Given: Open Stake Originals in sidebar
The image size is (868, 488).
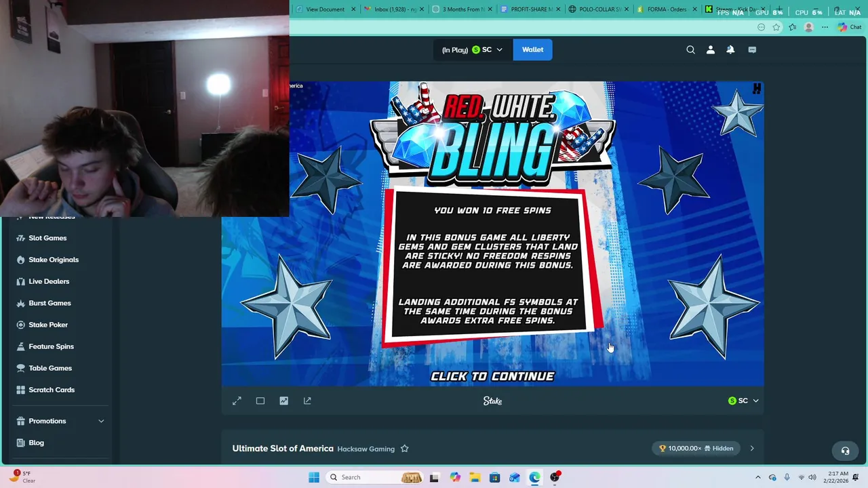Looking at the screenshot, I should tap(54, 260).
